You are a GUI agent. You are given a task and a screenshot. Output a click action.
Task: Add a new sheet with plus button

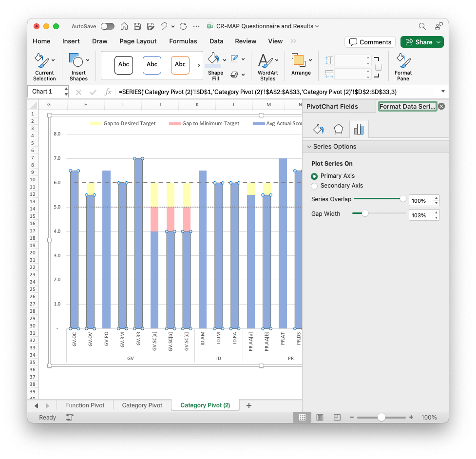tap(249, 405)
